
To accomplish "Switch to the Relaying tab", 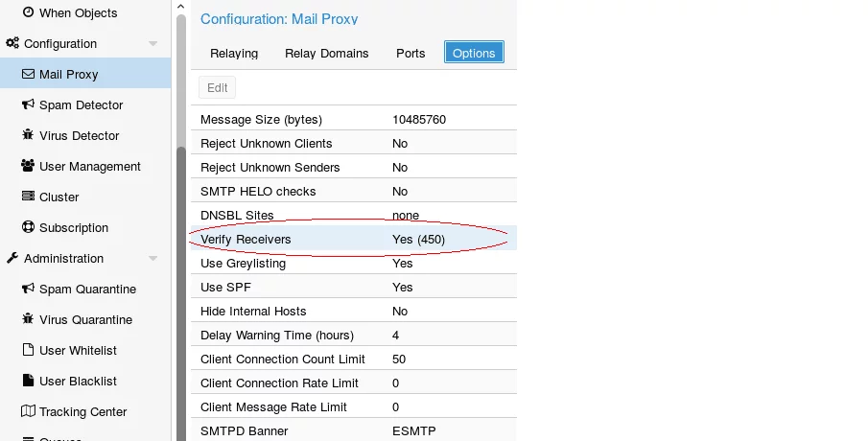I will point(234,53).
